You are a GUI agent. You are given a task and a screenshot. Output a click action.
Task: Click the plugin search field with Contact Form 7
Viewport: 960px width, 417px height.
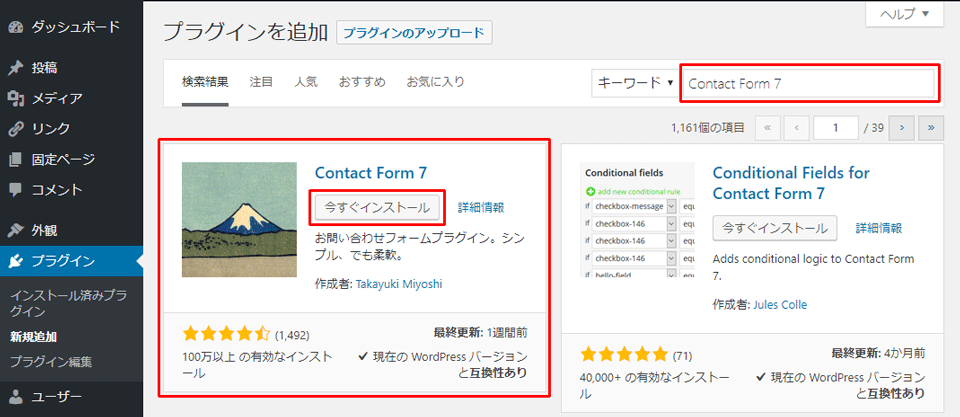click(x=809, y=83)
